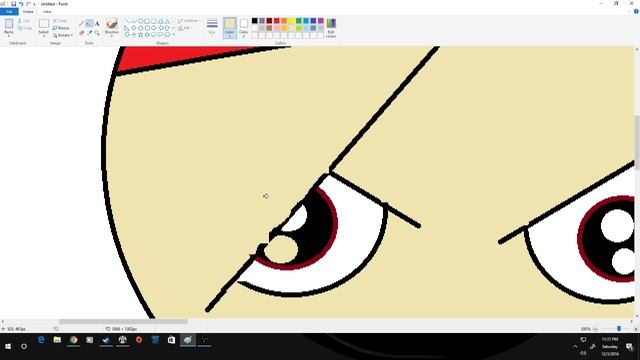This screenshot has height=360, width=640.
Task: Click the Resize button
Action: [61, 28]
